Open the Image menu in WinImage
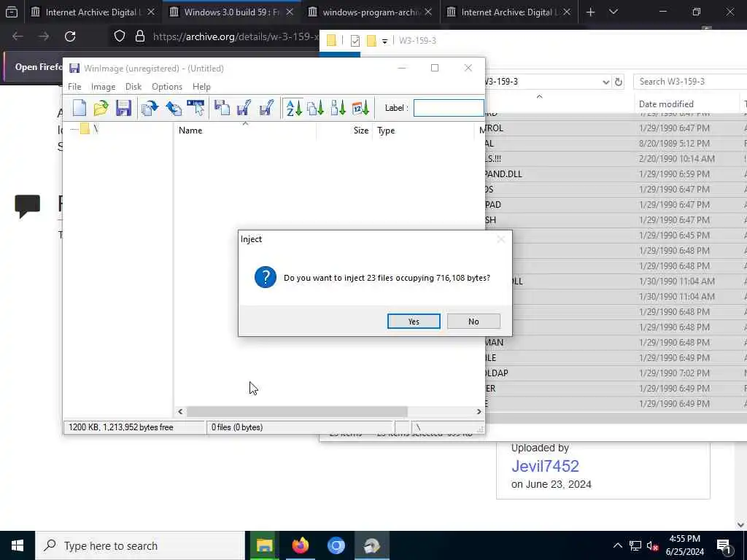Image resolution: width=747 pixels, height=560 pixels. click(x=104, y=87)
